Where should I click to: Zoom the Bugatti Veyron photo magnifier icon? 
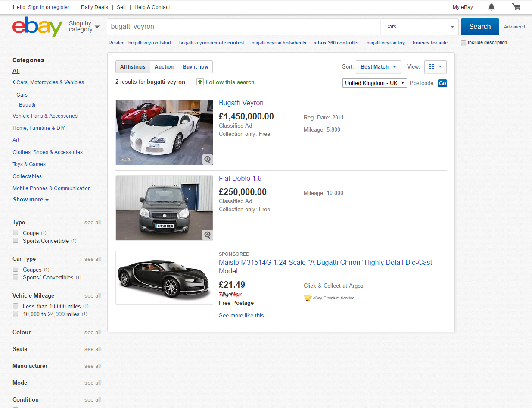[x=208, y=160]
